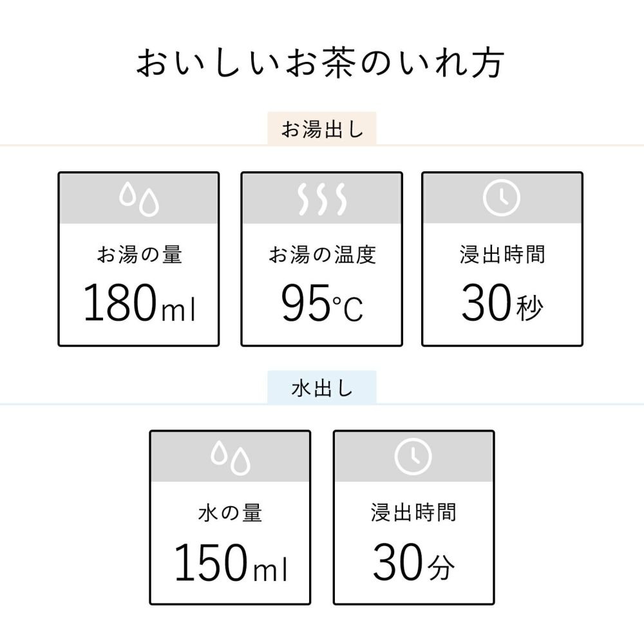Click the 30 number beside 秒
This screenshot has width=644, height=644.
[486, 304]
